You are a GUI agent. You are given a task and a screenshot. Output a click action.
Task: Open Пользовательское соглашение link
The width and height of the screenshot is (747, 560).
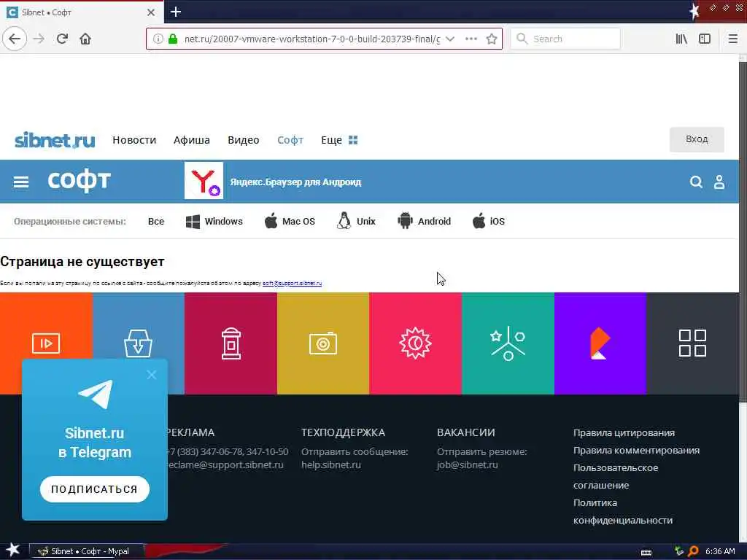coord(616,477)
